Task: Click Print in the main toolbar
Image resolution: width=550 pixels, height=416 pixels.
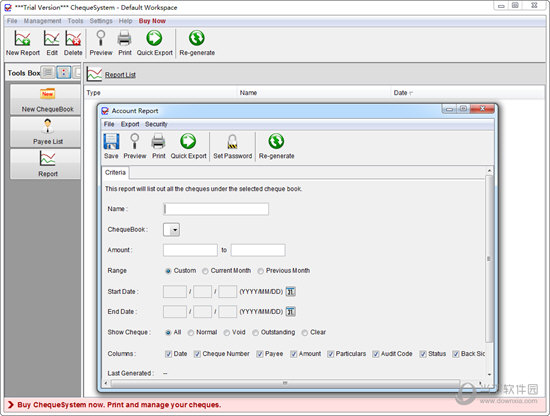Action: click(125, 43)
